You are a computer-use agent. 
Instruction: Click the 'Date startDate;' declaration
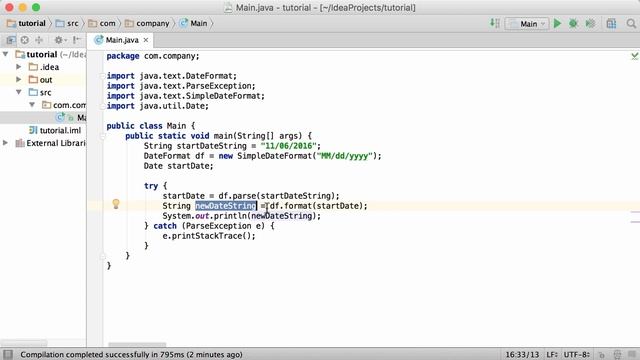[178, 166]
